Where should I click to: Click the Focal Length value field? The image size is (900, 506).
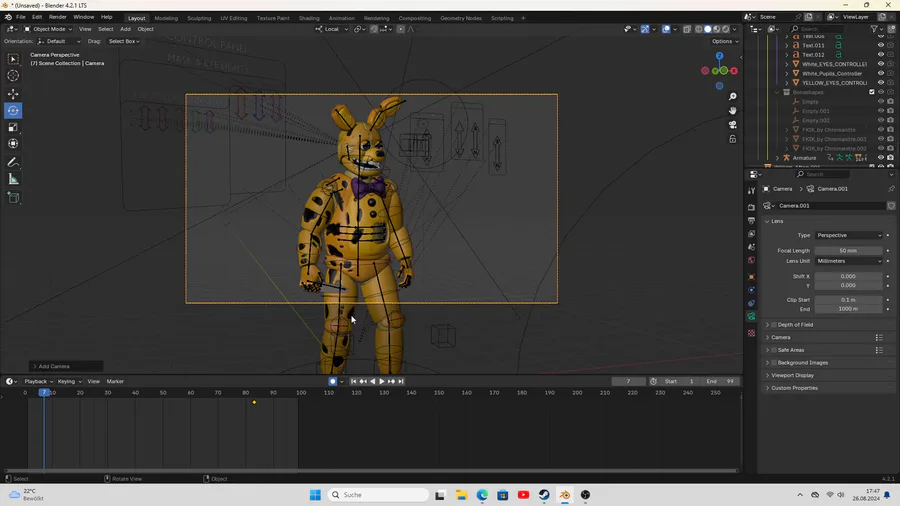848,251
